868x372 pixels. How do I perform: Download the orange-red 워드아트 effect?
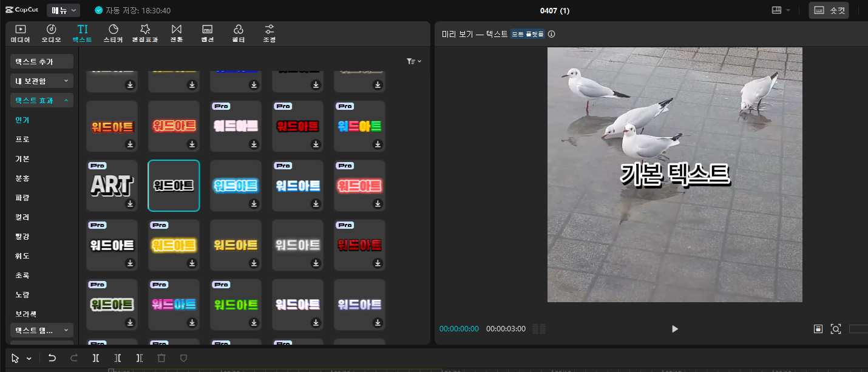pyautogui.click(x=130, y=144)
